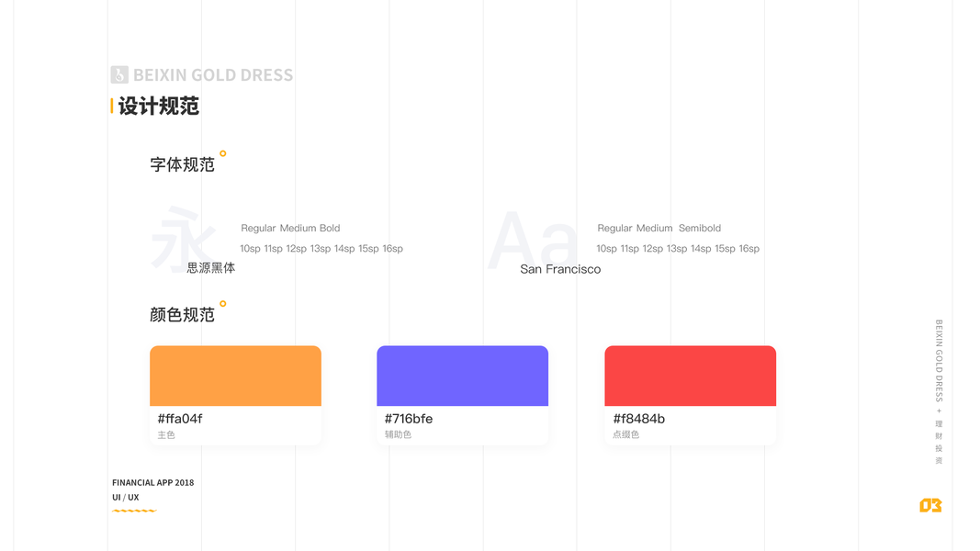Click the BEIXIN GOLD DRESS logo icon

click(x=119, y=75)
